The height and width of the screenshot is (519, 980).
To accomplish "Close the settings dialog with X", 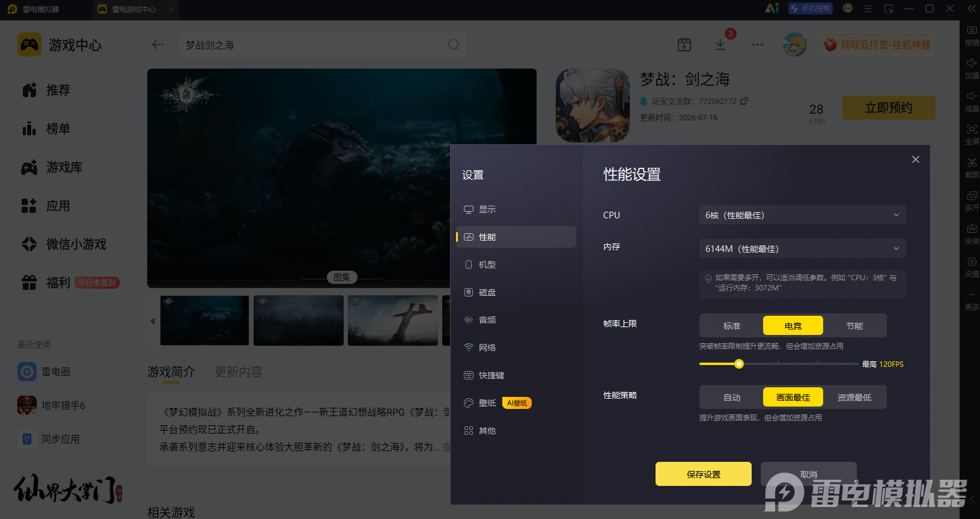I will [916, 159].
